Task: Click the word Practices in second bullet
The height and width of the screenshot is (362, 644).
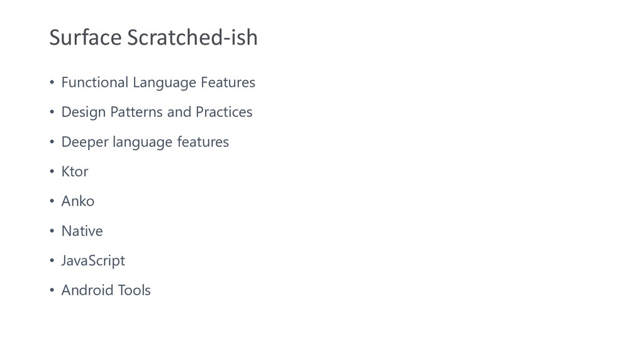Action: 224,112
